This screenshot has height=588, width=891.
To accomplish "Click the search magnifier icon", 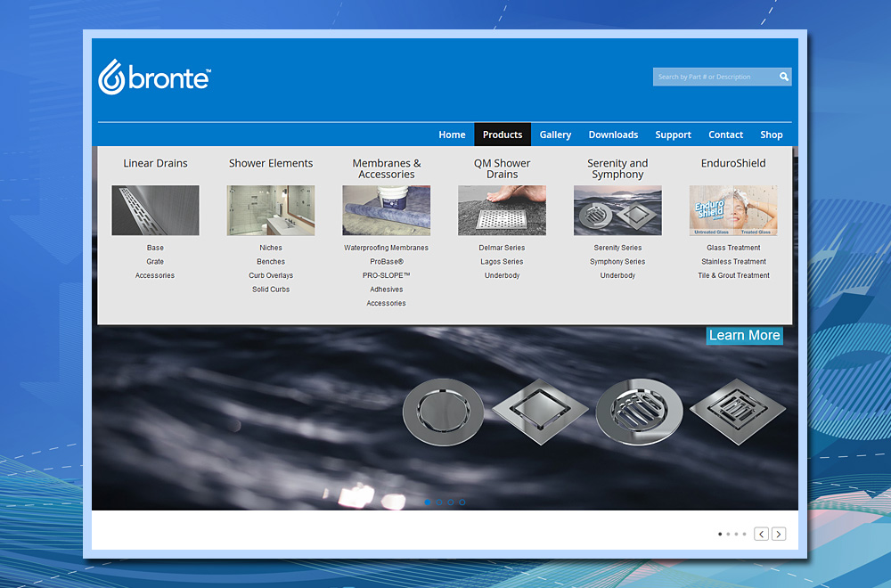I will tap(784, 77).
